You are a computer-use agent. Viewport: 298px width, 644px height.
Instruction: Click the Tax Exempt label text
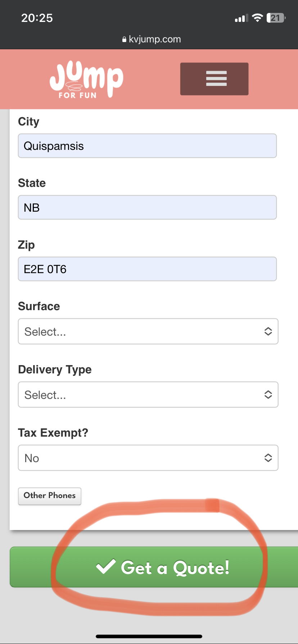53,433
